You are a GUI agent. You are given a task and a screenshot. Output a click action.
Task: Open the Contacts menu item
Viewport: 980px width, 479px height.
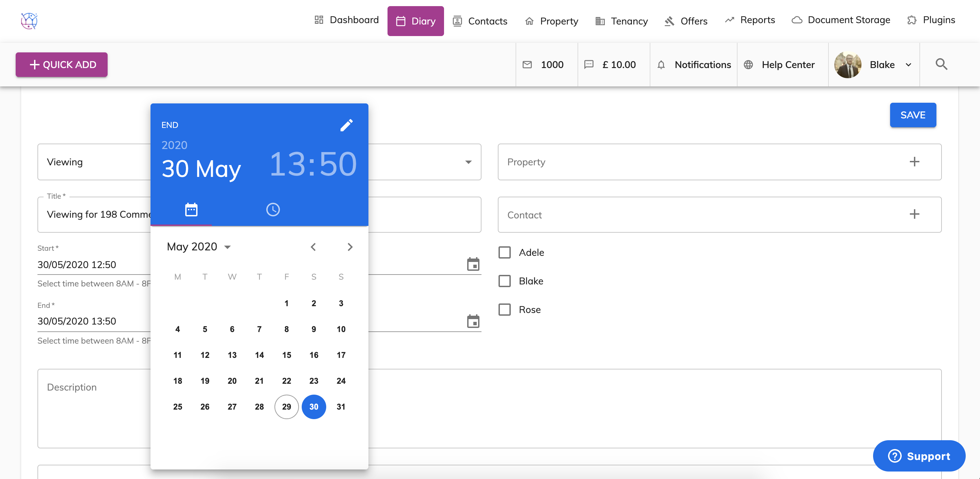(480, 21)
